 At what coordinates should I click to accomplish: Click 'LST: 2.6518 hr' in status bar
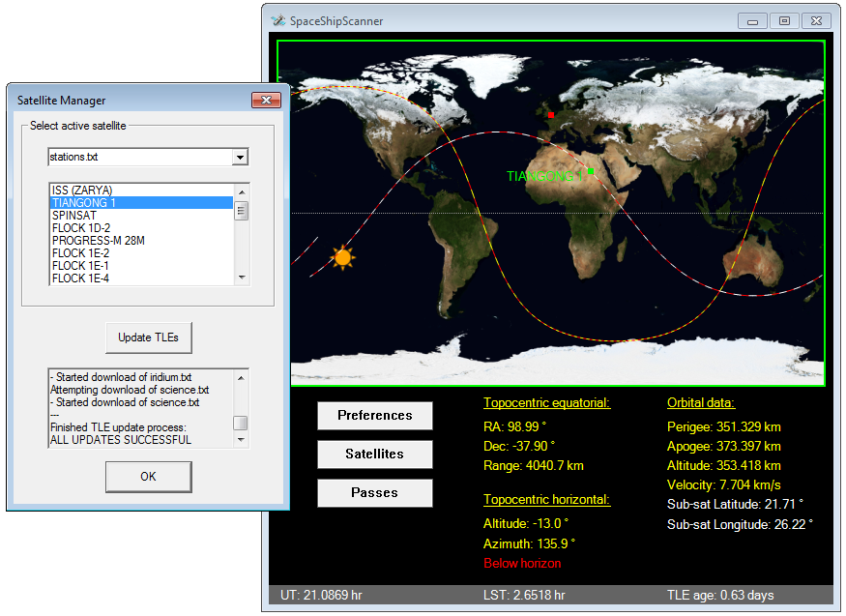524,595
